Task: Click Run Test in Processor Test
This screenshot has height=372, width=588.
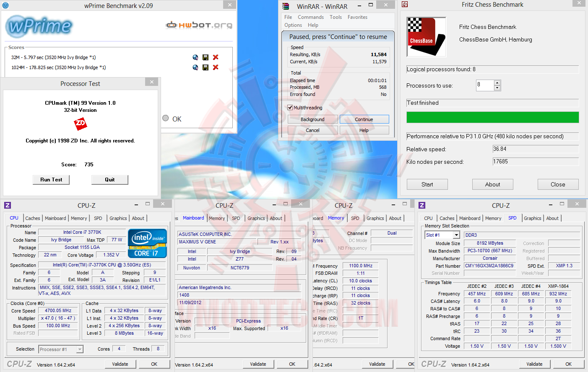Action: [51, 180]
